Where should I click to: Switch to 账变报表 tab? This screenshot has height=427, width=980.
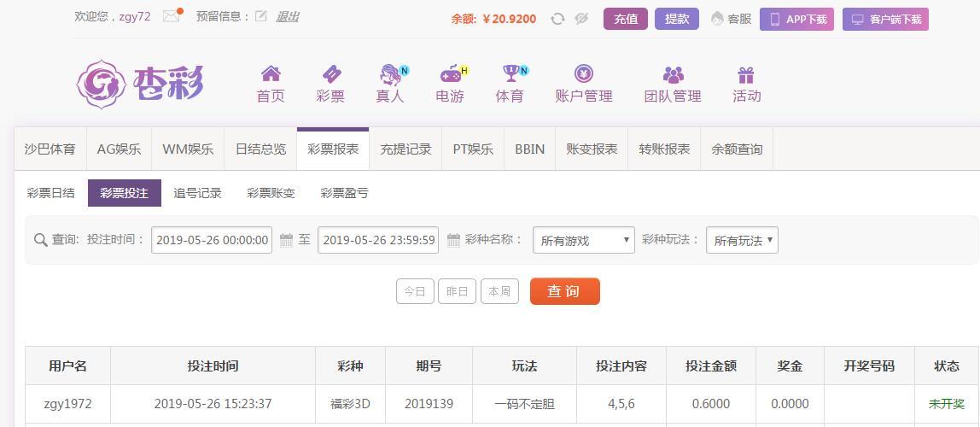tap(592, 149)
